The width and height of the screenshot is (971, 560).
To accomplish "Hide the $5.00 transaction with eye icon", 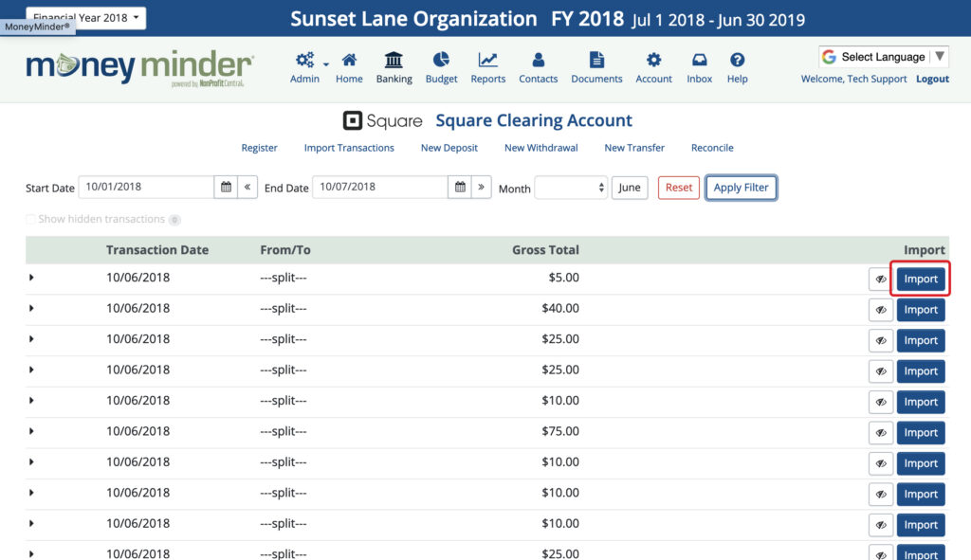I will coord(881,280).
